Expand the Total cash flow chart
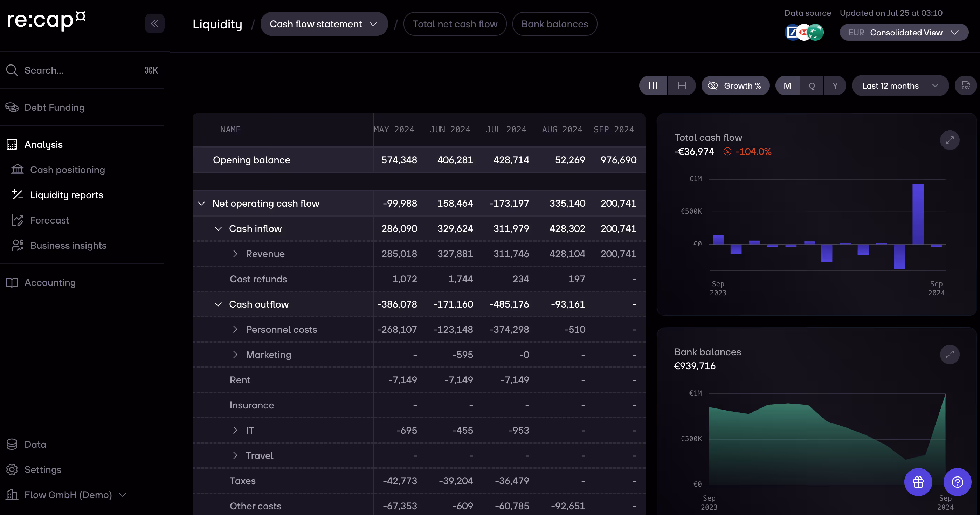This screenshot has height=515, width=980. [x=949, y=140]
